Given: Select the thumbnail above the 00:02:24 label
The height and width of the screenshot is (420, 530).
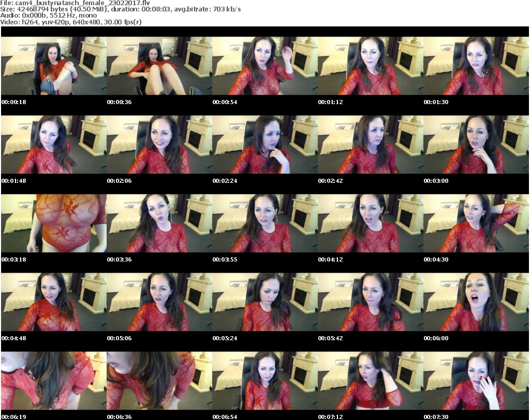Looking at the screenshot, I should coord(265,144).
